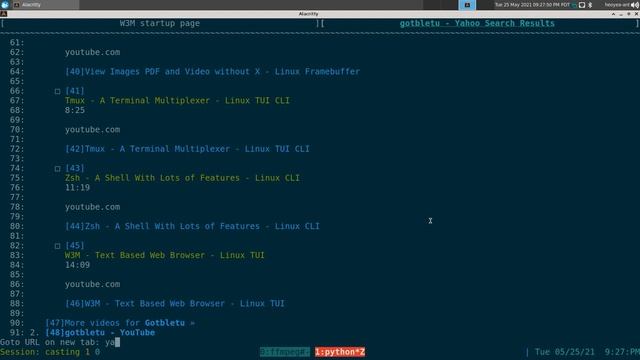Screen dimensions: 640x360
Task: Click line number 91 in the gutter
Action: point(17,333)
